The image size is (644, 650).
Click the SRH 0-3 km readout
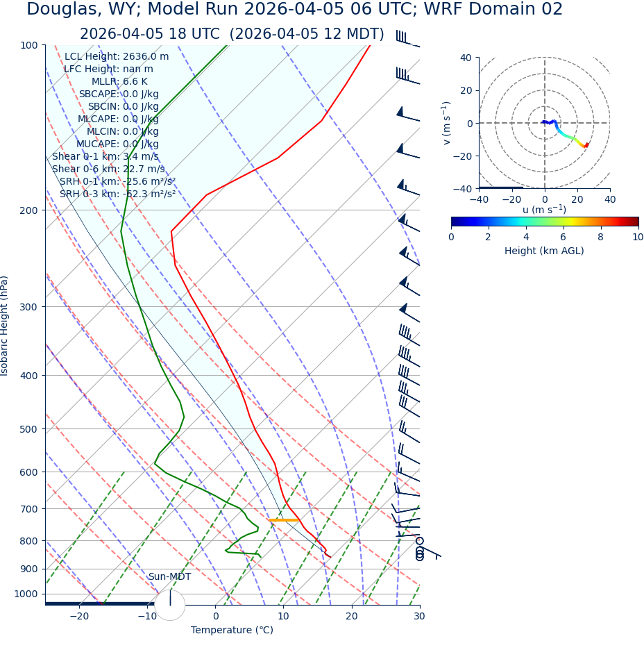point(117,194)
